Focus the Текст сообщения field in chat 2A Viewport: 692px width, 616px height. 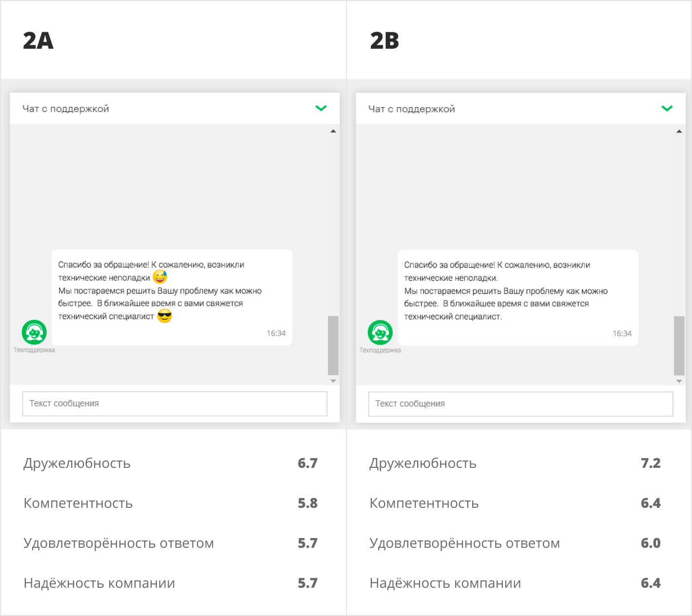[175, 404]
